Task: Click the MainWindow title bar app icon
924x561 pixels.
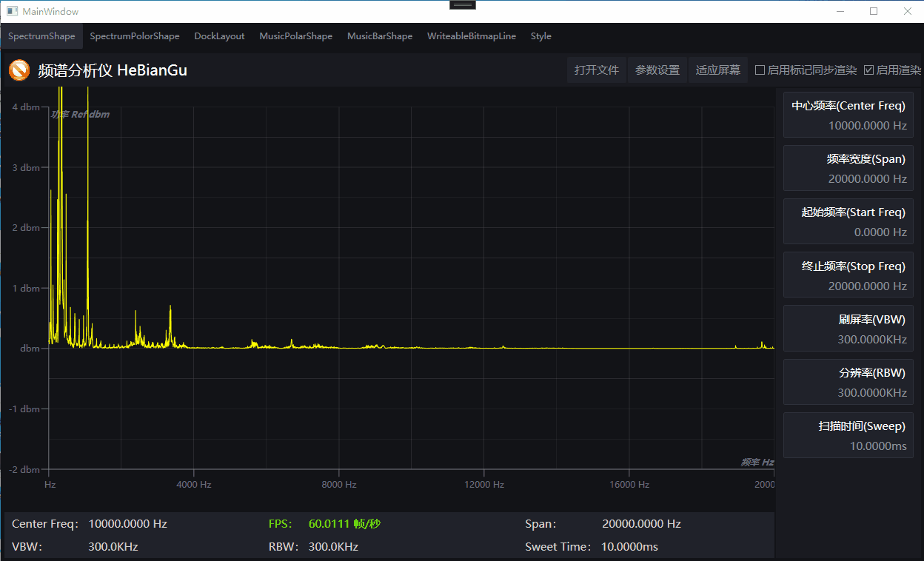Action: (x=12, y=11)
